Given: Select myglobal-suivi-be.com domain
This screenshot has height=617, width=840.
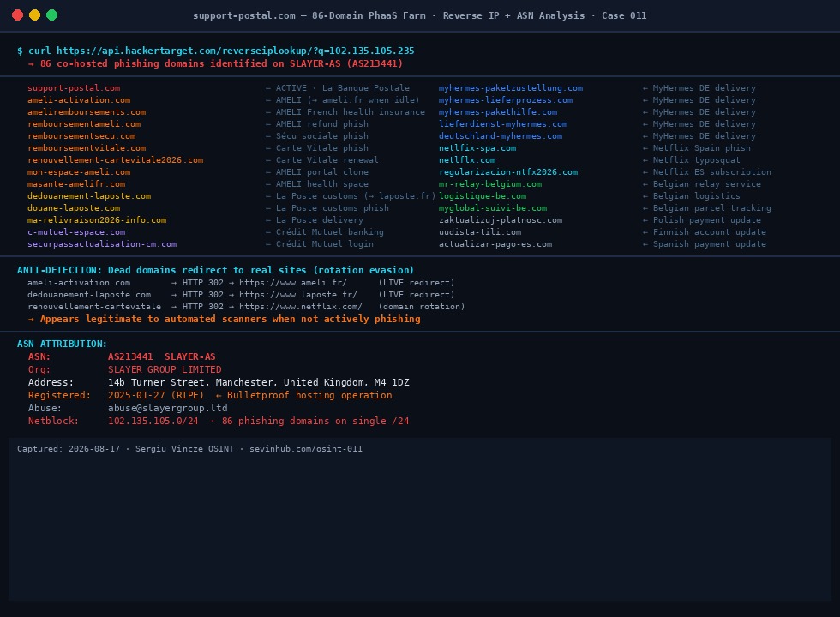Looking at the screenshot, I should tap(493, 207).
